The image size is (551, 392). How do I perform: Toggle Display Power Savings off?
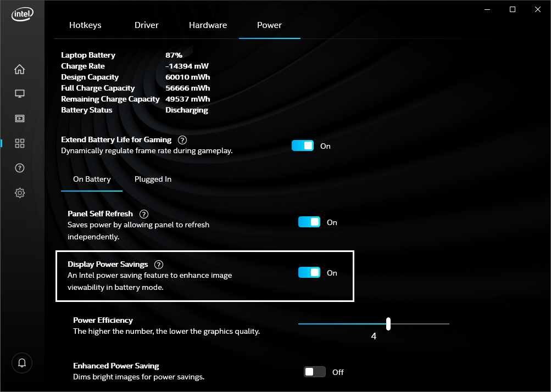[x=309, y=272]
